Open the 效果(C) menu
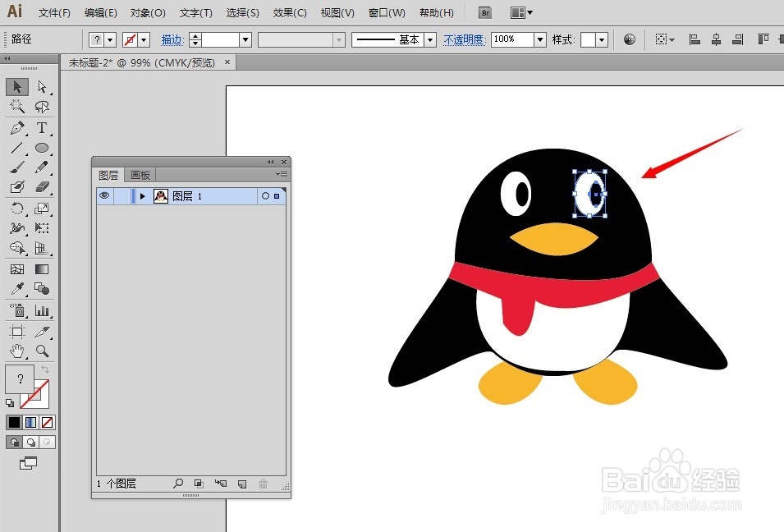The width and height of the screenshot is (784, 532). (290, 13)
